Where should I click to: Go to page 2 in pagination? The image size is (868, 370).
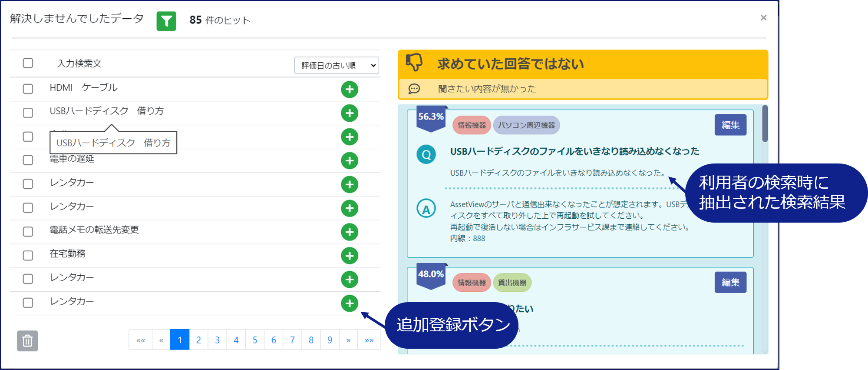(x=198, y=340)
